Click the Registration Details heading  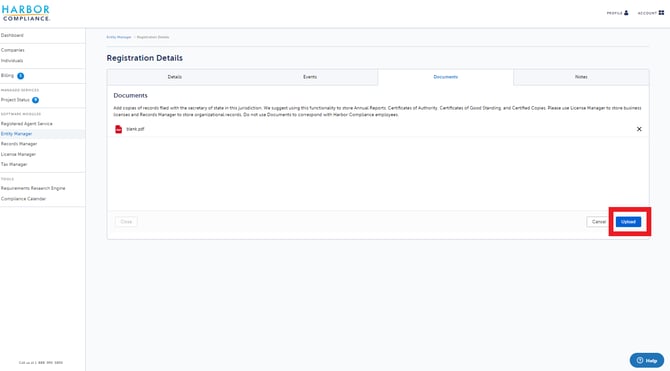pos(145,58)
